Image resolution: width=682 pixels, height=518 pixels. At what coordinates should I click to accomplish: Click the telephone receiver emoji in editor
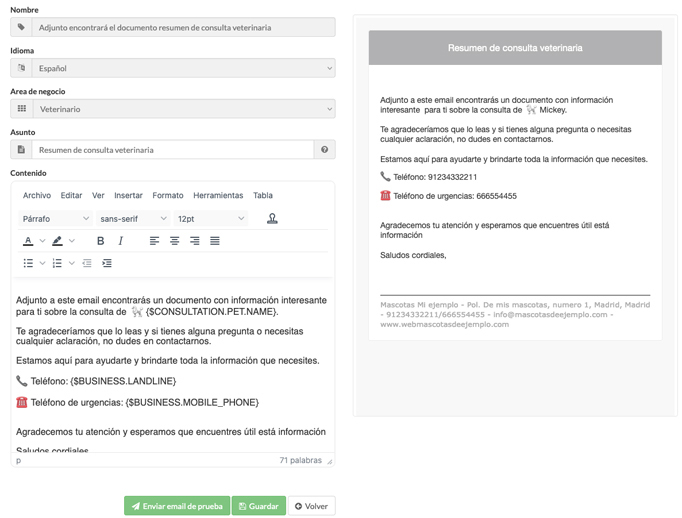pos(22,381)
